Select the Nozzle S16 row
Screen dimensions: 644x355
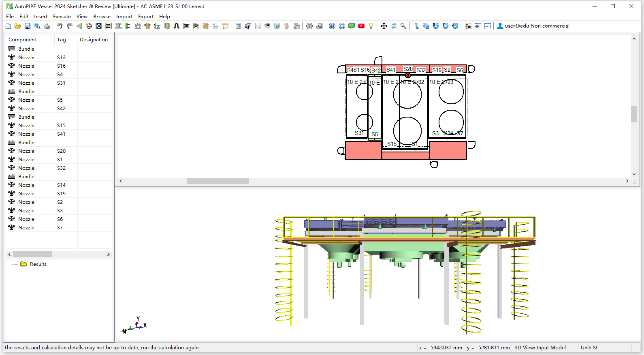(59, 66)
